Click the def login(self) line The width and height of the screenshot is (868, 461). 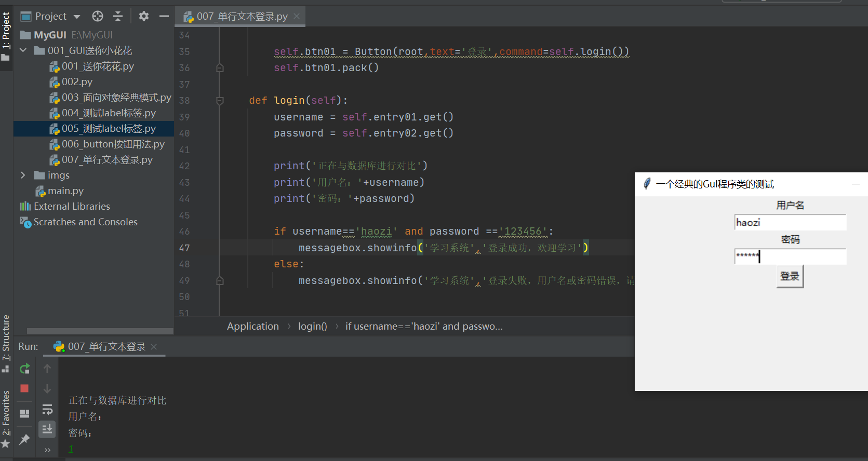coord(298,100)
